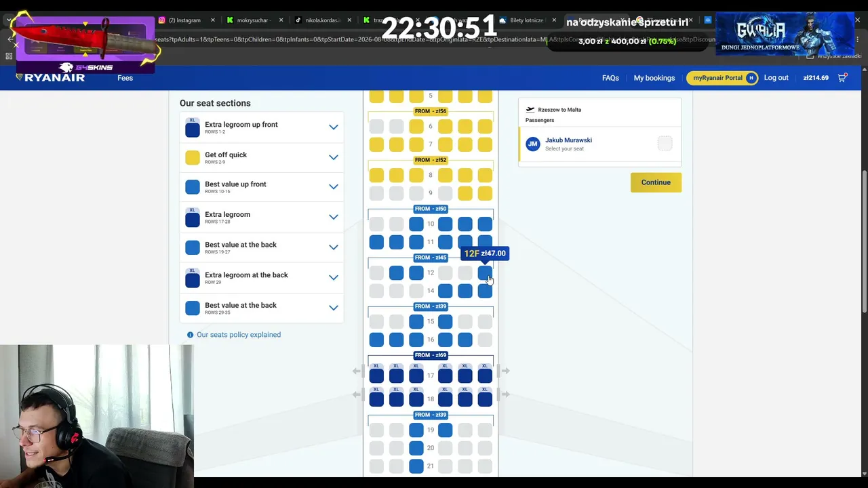Pick seat 15C in row 15
868x488 pixels.
[x=416, y=321]
